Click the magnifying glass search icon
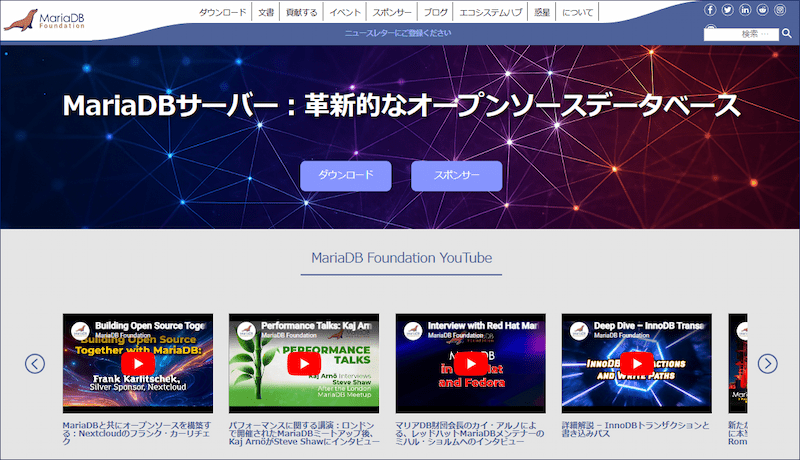This screenshot has width=800, height=460. pos(787,34)
